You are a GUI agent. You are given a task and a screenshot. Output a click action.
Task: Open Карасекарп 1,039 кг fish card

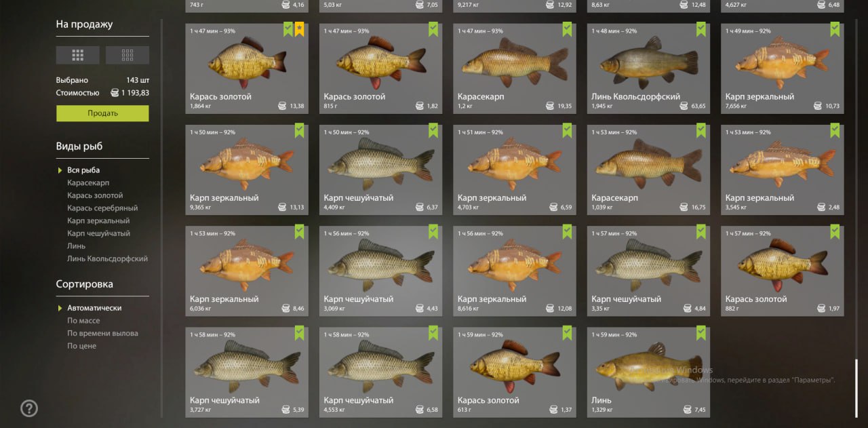pos(649,170)
